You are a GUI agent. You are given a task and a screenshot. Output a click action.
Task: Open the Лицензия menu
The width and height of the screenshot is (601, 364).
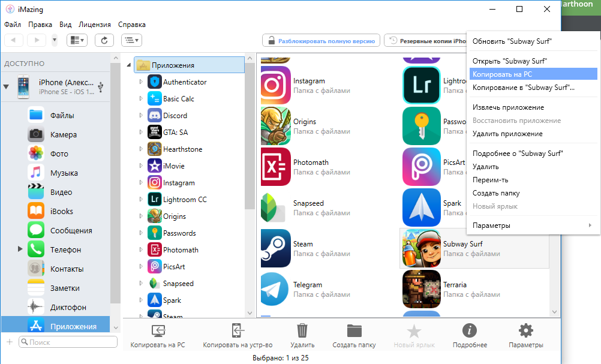pos(95,25)
